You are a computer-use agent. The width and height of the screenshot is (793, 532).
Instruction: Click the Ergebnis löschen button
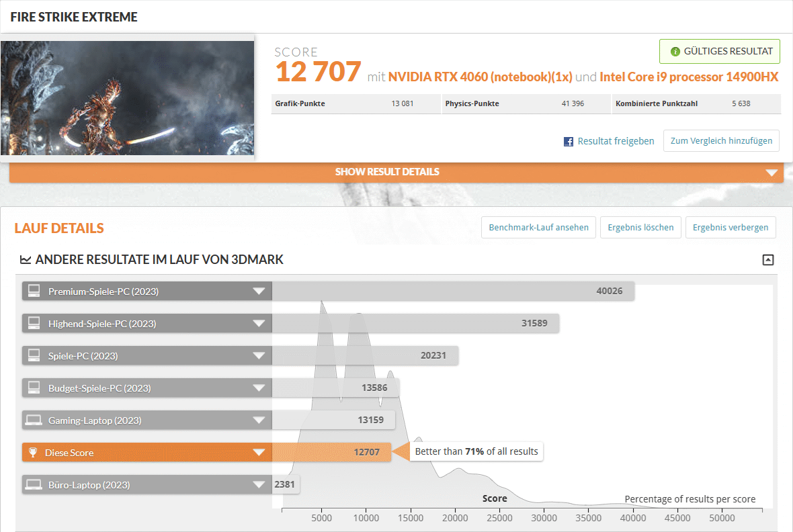coord(640,228)
